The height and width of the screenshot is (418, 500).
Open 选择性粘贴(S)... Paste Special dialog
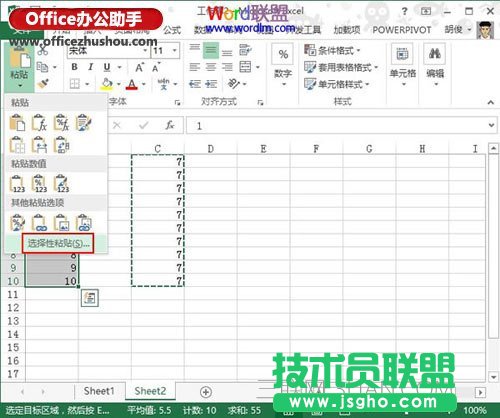click(x=58, y=243)
